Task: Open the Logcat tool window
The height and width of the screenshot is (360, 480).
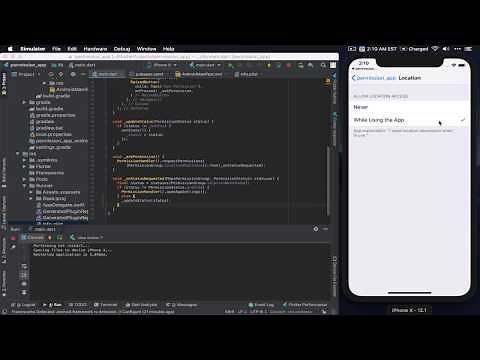Action: pos(23,305)
